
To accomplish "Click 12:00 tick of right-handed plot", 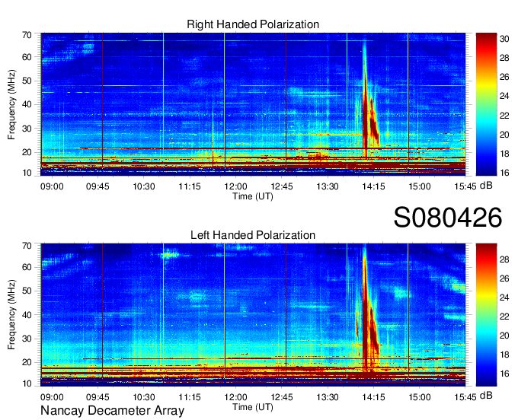I will point(235,186).
